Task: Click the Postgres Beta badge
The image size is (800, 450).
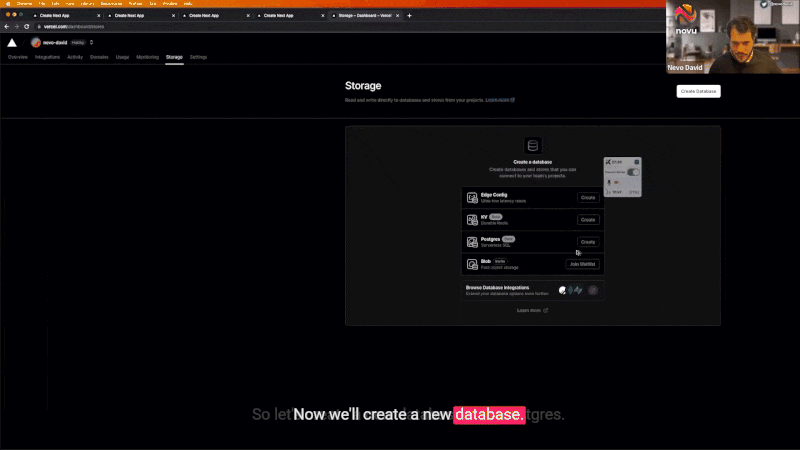Action: point(508,239)
